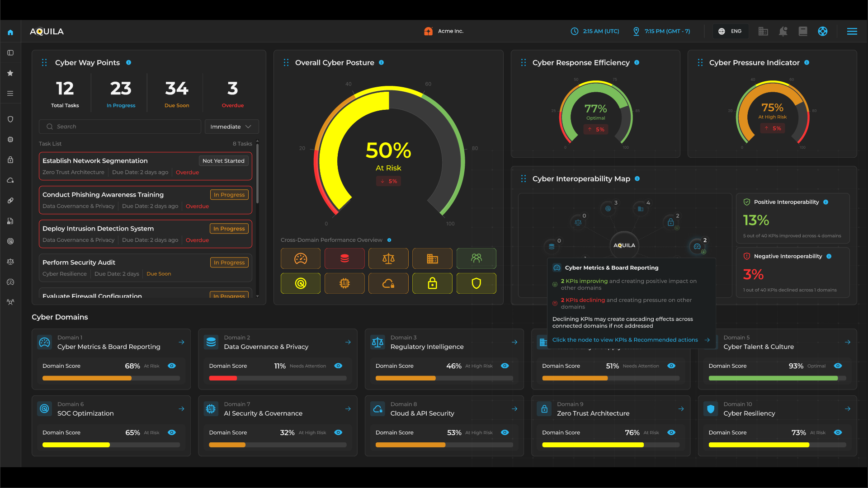The image size is (868, 488).
Task: Open notifications bell icon in header
Action: pyautogui.click(x=783, y=31)
